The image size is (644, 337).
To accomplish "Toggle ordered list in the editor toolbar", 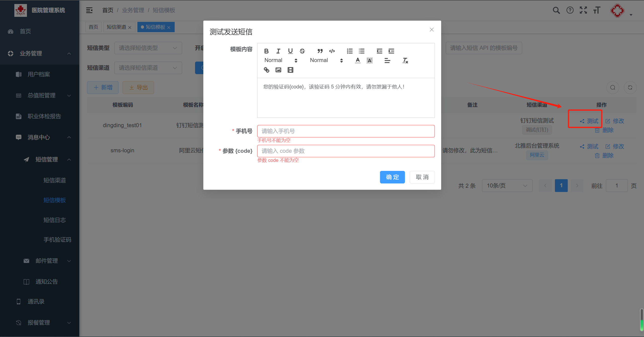I will click(x=350, y=51).
